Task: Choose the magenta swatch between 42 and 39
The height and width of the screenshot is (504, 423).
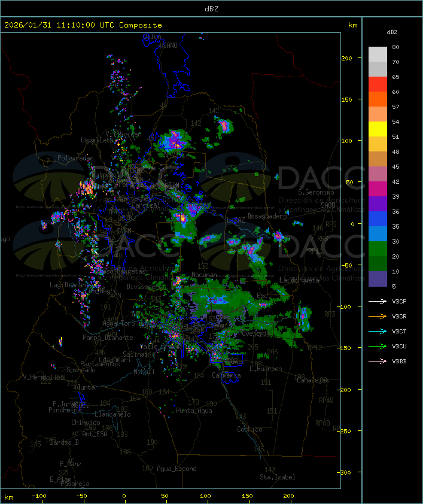Action: (x=378, y=189)
